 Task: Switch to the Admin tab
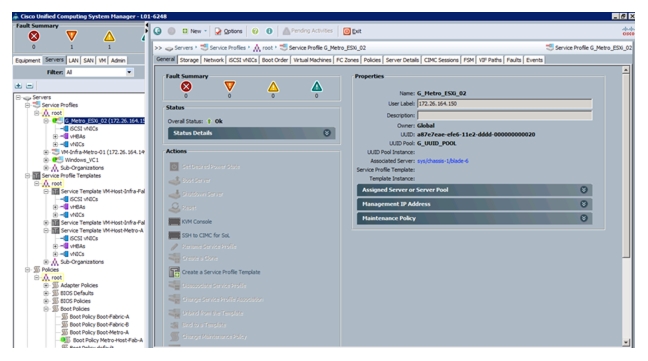(118, 60)
